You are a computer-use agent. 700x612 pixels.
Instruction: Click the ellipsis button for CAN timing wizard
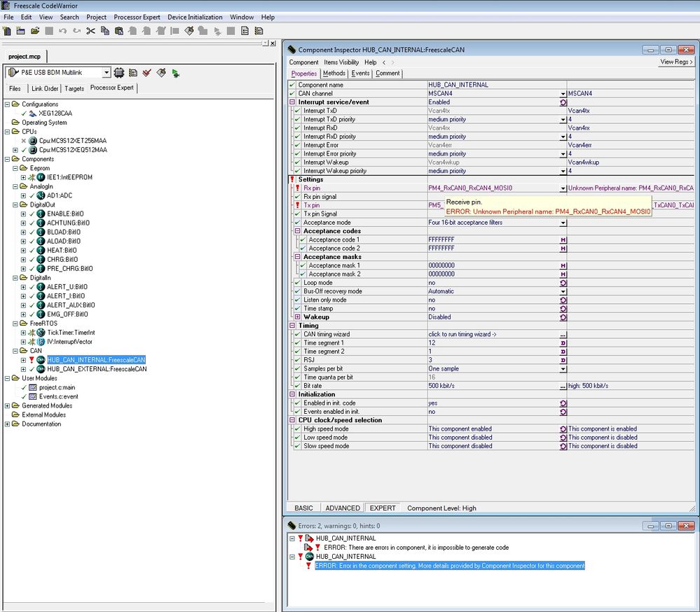563,334
